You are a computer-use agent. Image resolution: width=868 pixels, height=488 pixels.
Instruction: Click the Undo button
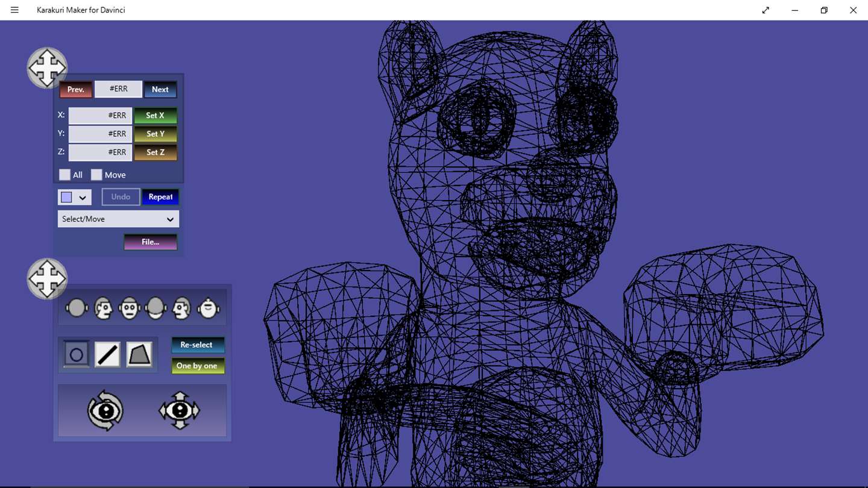coord(121,197)
